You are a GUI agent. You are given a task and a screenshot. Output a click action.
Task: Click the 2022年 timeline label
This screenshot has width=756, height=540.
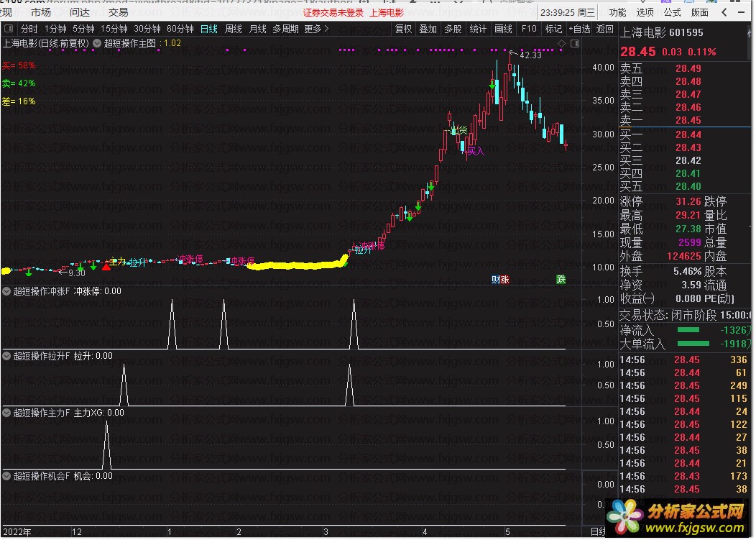click(x=17, y=532)
